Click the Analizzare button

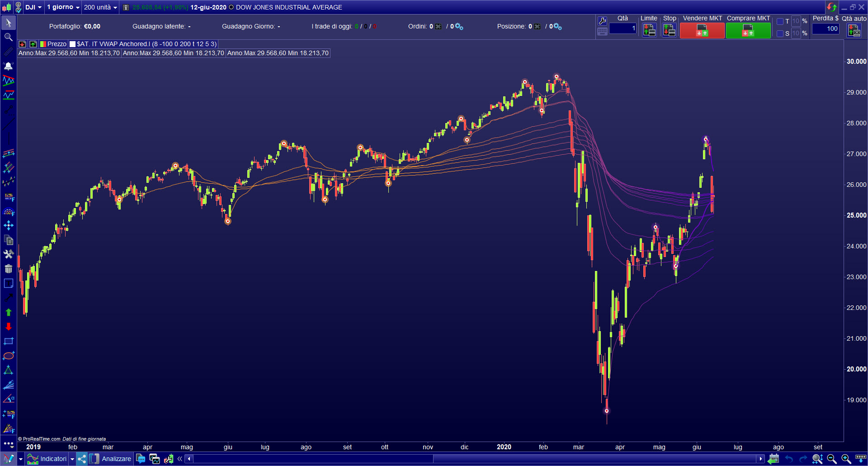tap(111, 459)
